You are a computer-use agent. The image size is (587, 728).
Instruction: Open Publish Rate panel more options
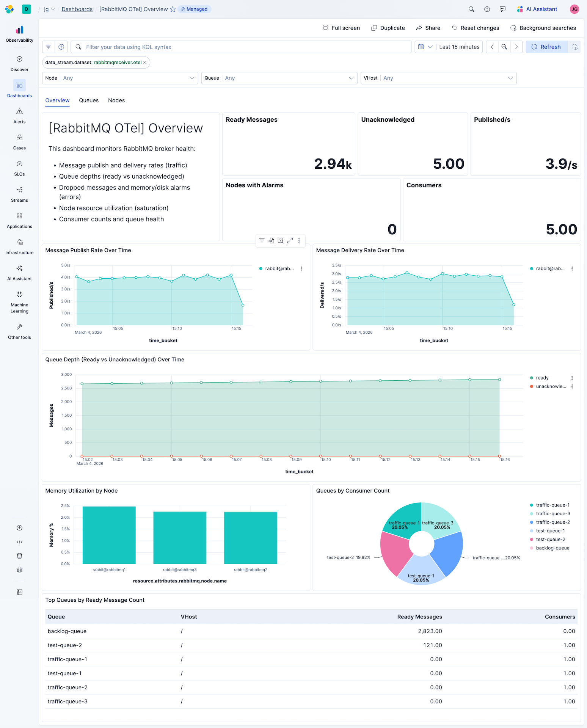pos(300,240)
